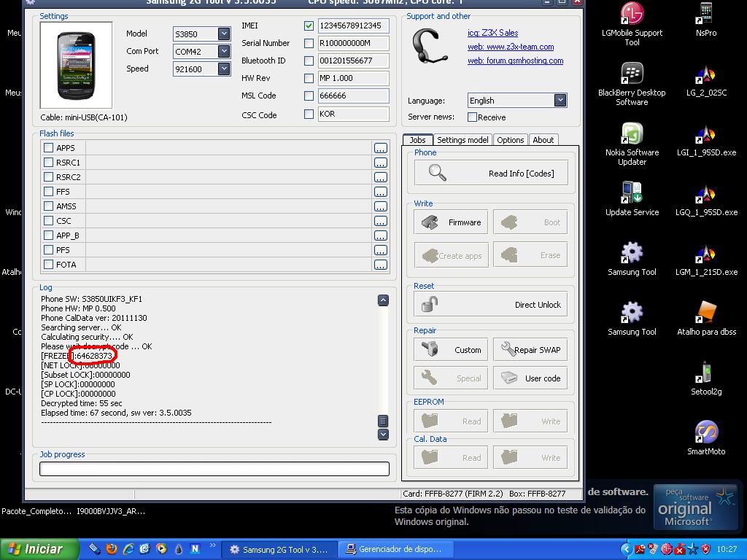Click the icq: Z3X Sales link
The image size is (747, 560).
click(x=492, y=33)
